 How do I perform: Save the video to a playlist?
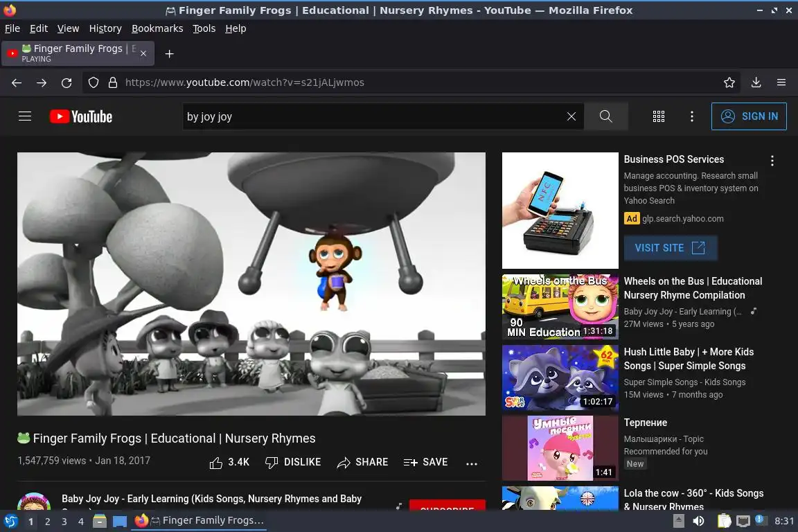click(425, 462)
